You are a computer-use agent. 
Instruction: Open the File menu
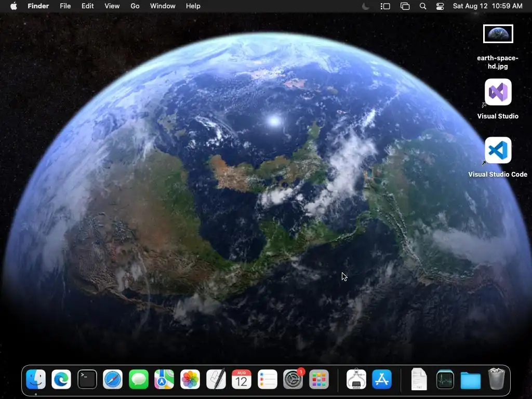[x=65, y=6]
